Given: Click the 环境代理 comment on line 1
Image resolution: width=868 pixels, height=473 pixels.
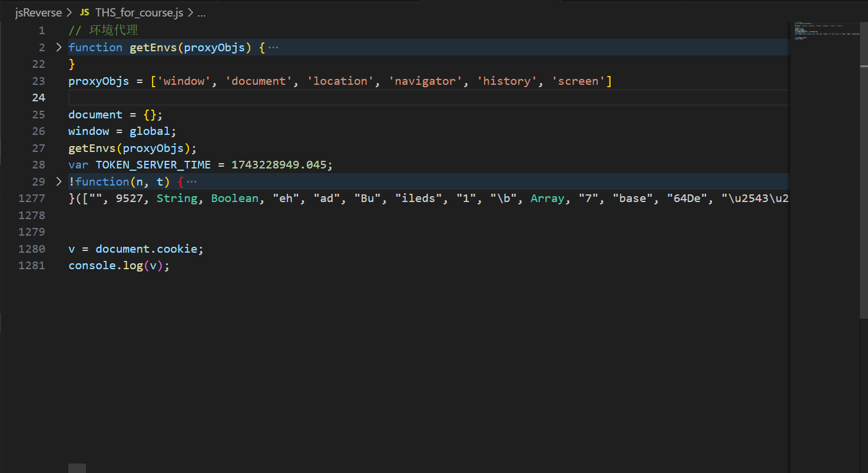Looking at the screenshot, I should coord(113,31).
